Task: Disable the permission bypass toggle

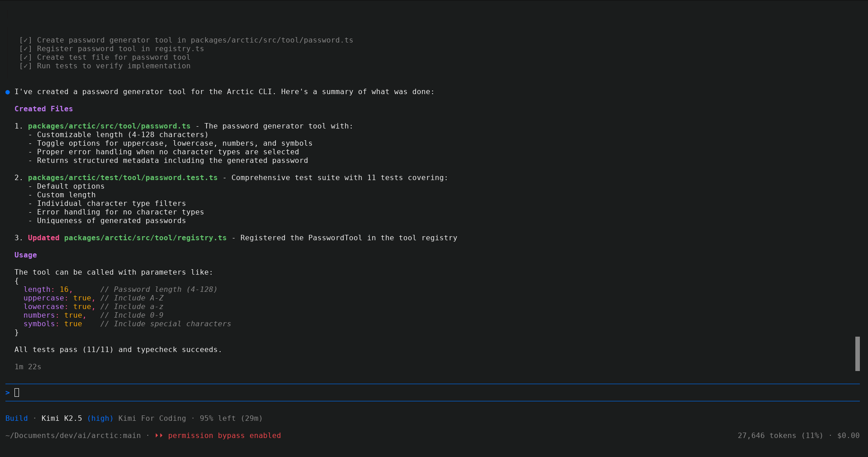Action: pyautogui.click(x=224, y=436)
